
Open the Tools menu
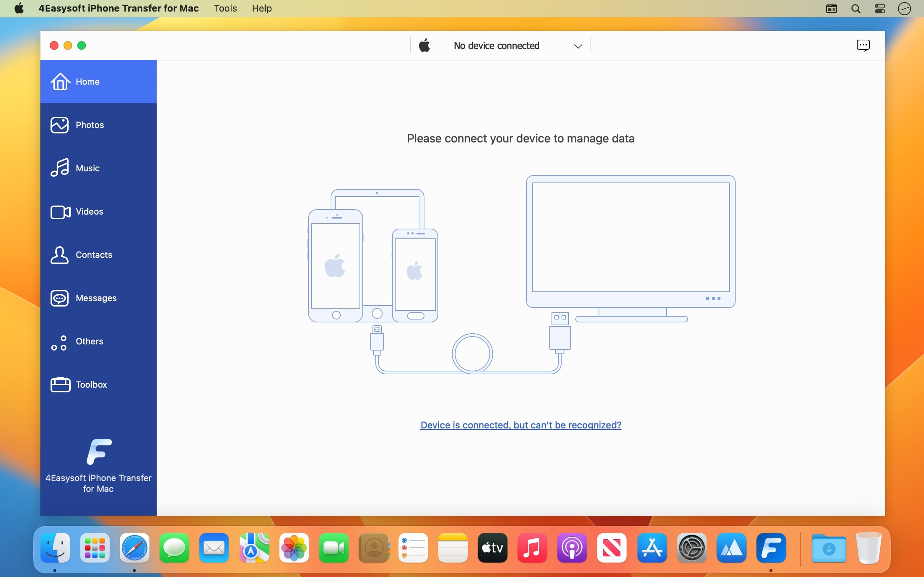(x=225, y=8)
